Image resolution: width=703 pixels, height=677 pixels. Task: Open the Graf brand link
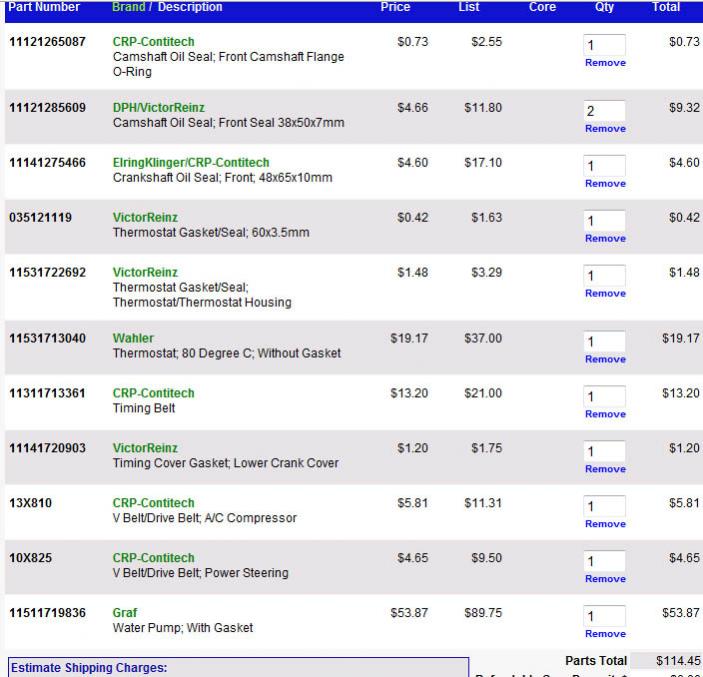point(125,612)
